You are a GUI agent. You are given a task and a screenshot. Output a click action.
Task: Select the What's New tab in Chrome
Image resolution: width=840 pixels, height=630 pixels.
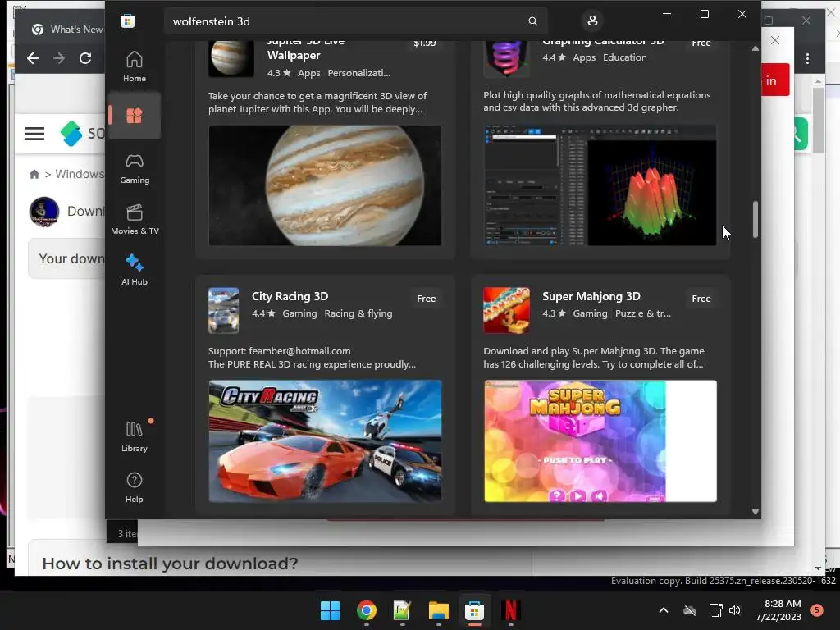(66, 30)
